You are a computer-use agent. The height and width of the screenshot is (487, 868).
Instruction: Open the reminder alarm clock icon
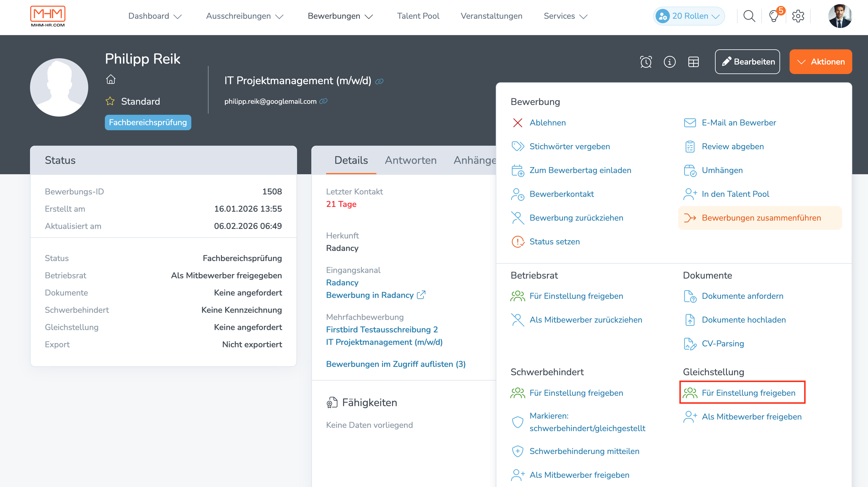coord(646,62)
